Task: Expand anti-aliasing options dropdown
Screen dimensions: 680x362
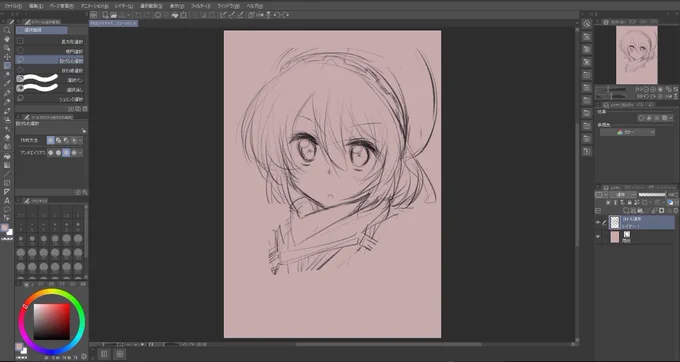Action: 81,153
